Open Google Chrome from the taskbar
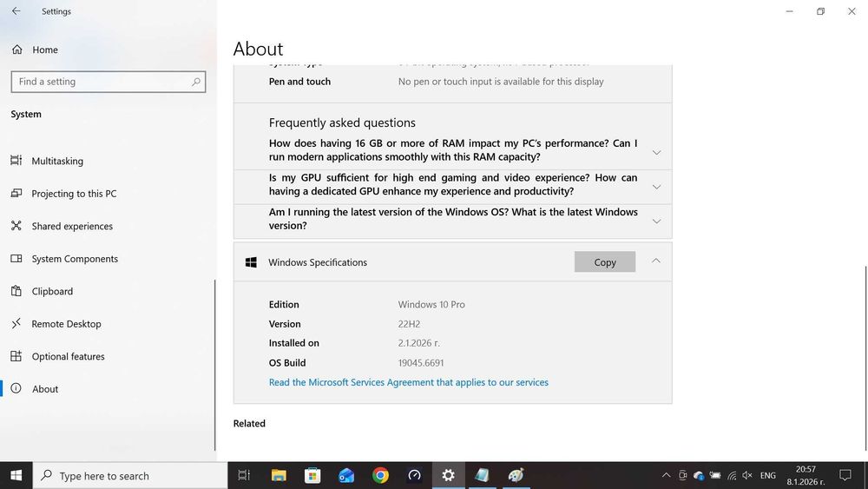This screenshot has width=868, height=489. click(x=380, y=475)
